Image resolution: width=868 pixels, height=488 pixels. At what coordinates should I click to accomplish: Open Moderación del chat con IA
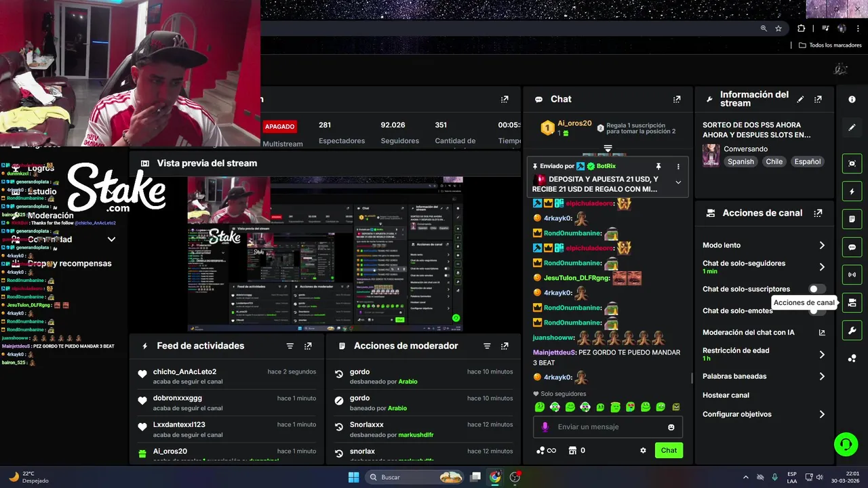[x=764, y=333]
